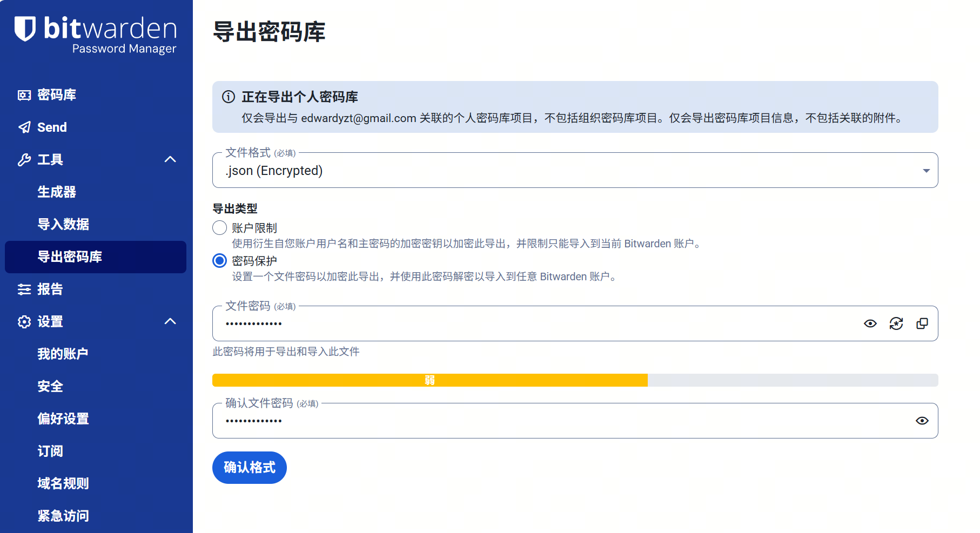Reveal the confirm file password

pos(922,421)
